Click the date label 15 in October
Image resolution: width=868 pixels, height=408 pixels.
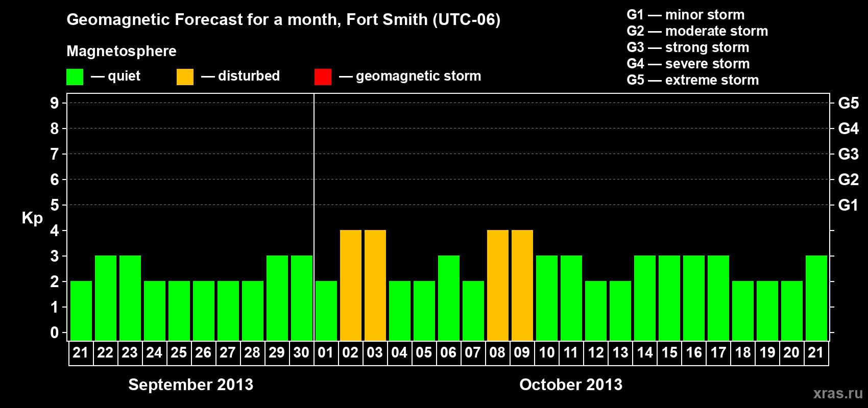coord(669,352)
